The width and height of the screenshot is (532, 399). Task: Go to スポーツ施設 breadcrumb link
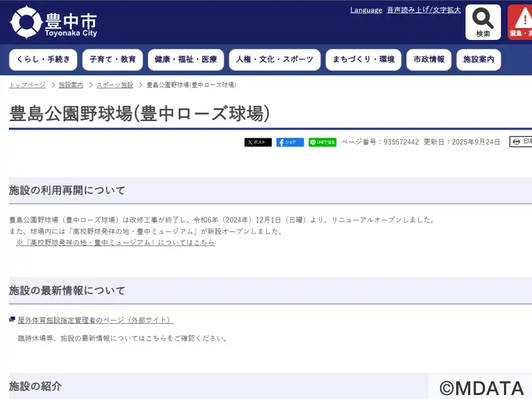[x=114, y=85]
